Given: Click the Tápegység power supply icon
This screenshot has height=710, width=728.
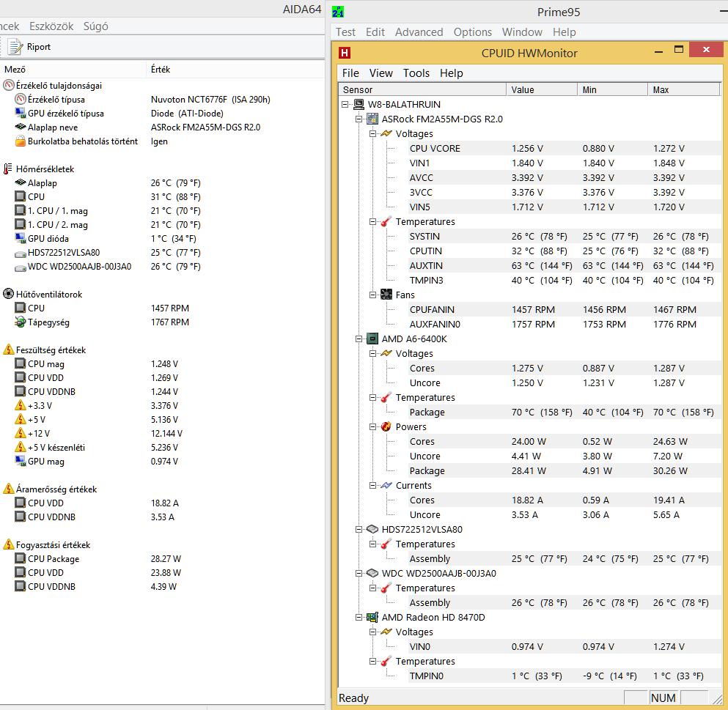Looking at the screenshot, I should pos(20,322).
